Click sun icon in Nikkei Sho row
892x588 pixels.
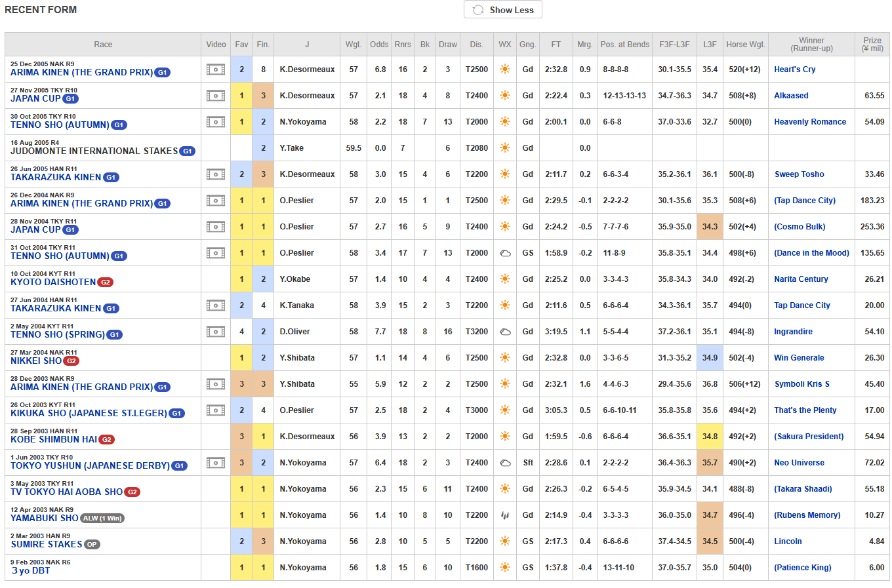[505, 358]
